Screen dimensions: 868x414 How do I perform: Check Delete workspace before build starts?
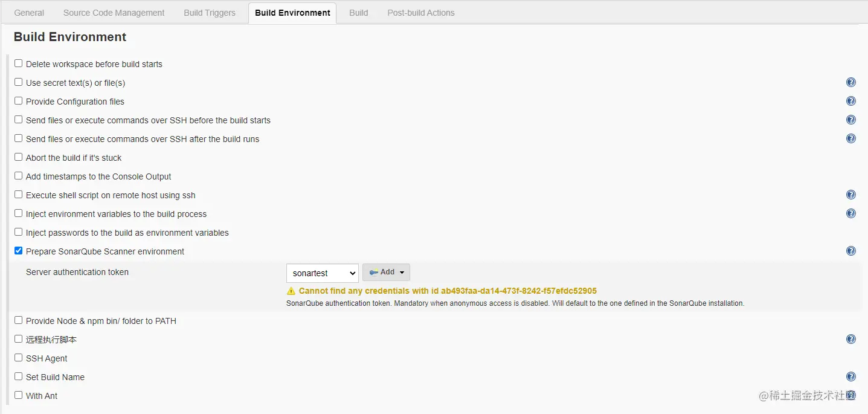coord(18,63)
